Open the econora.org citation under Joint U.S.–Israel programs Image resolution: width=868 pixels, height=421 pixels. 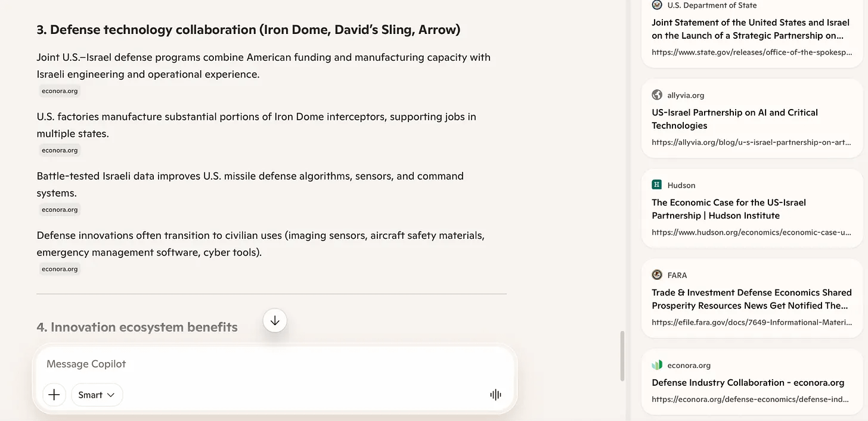[x=60, y=91]
